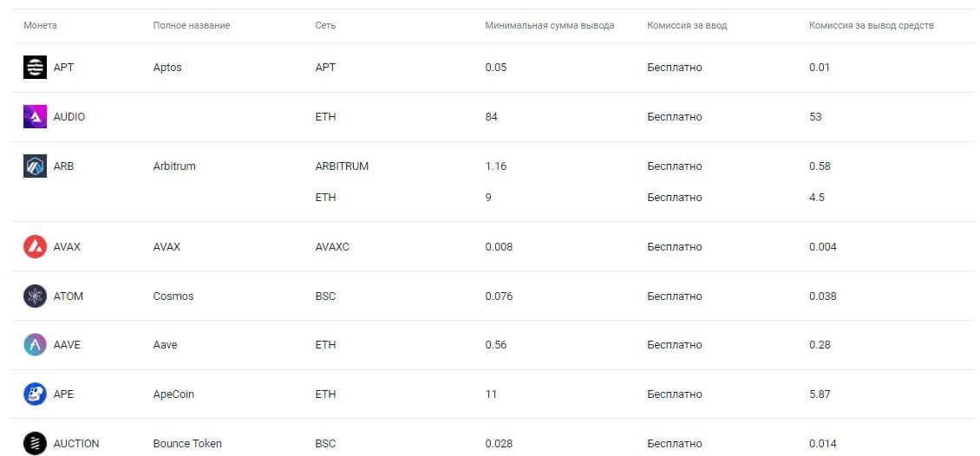This screenshot has width=980, height=456.
Task: Click the AAVE coin icon
Action: [35, 344]
